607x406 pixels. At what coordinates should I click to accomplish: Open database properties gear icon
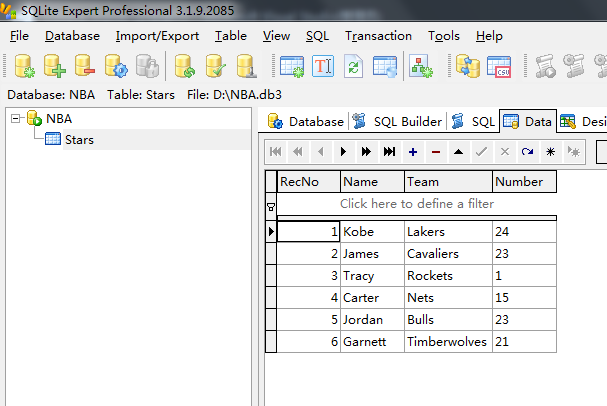pos(116,66)
